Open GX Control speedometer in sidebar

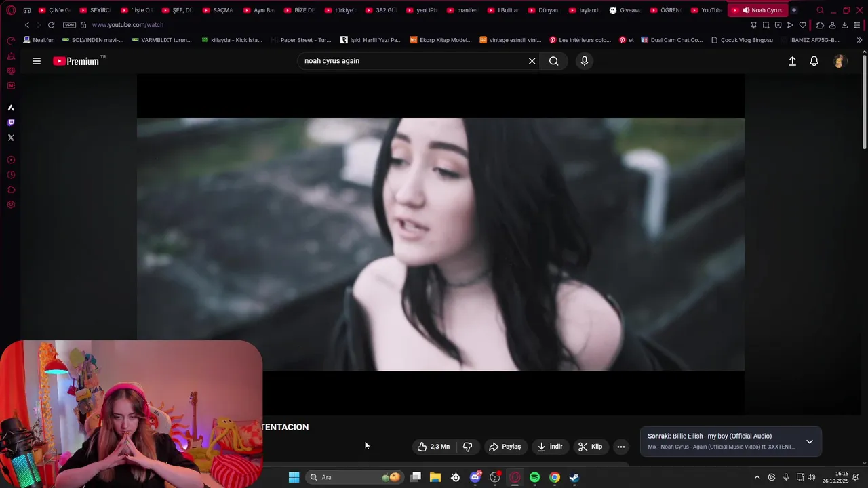pos(11,41)
